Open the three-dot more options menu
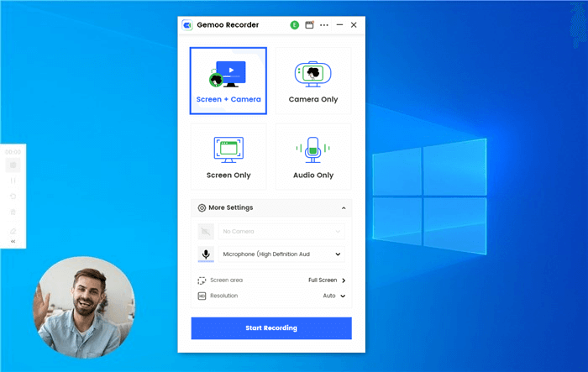 [x=324, y=25]
